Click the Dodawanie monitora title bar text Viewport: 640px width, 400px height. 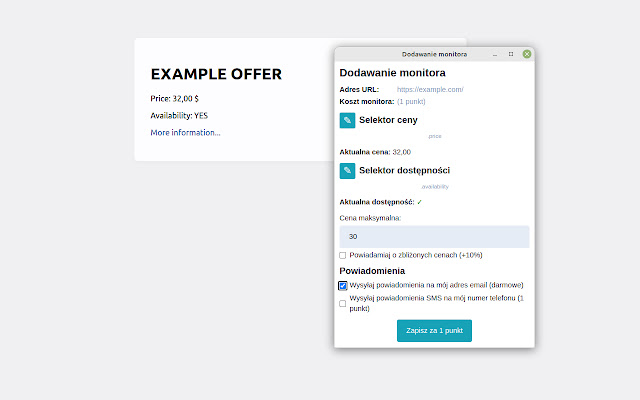pos(434,53)
